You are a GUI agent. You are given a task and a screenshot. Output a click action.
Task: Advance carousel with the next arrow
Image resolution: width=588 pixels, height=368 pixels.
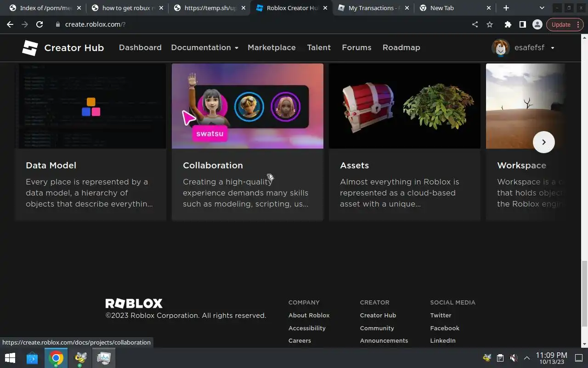(x=543, y=142)
